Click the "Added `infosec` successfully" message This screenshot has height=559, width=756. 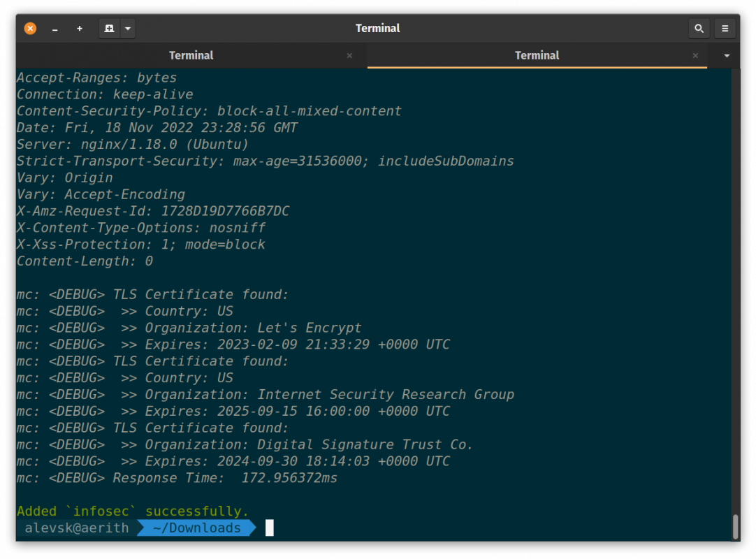[x=133, y=511]
